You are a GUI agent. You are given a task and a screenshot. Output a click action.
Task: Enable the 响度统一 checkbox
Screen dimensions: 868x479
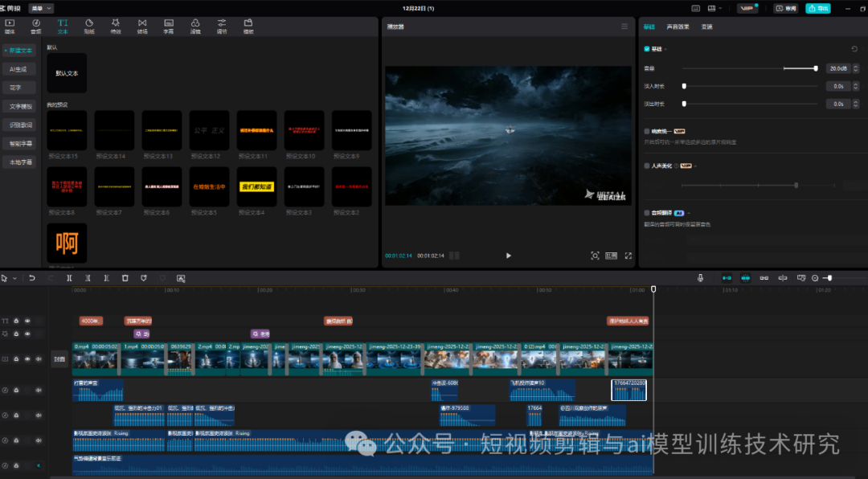pos(646,131)
